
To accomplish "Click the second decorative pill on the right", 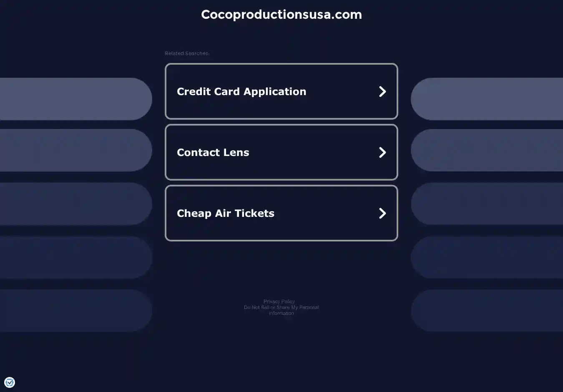I will tap(487, 150).
